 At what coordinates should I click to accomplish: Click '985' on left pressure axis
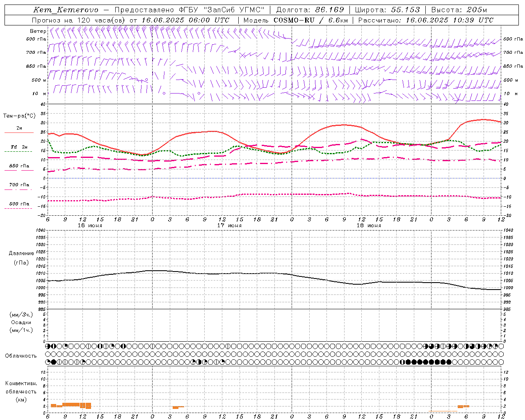41,309
